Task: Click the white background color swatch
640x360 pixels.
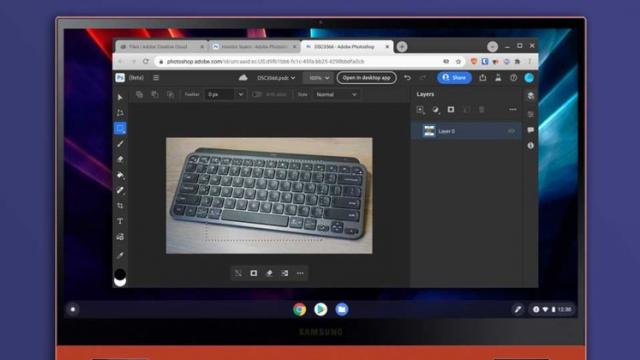Action: [120, 282]
